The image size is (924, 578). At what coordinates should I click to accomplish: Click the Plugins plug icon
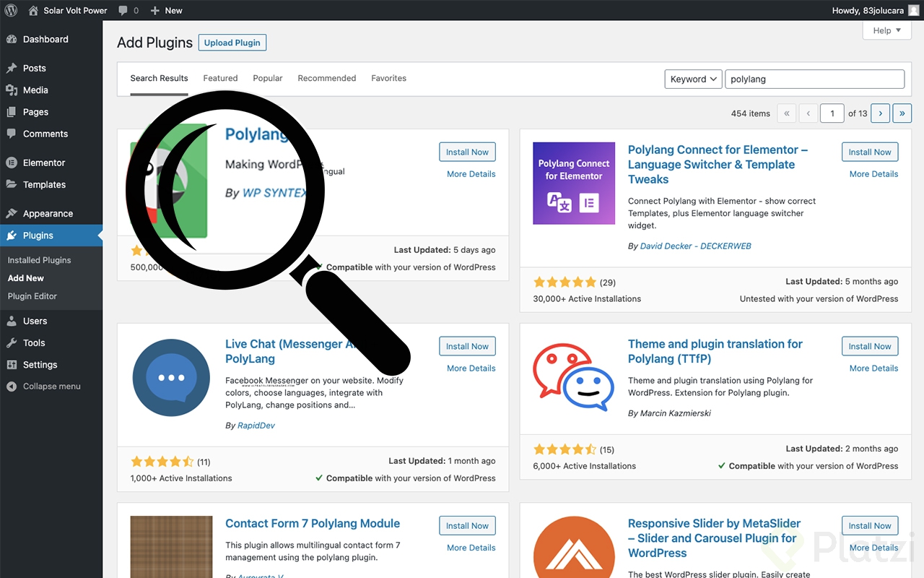click(12, 236)
